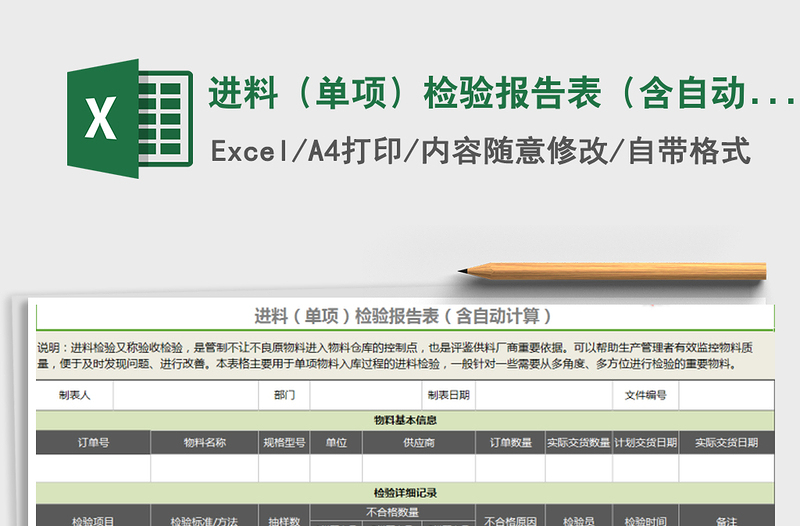Click the empty cell under 订单号
The width and height of the screenshot is (800, 526).
click(x=93, y=468)
